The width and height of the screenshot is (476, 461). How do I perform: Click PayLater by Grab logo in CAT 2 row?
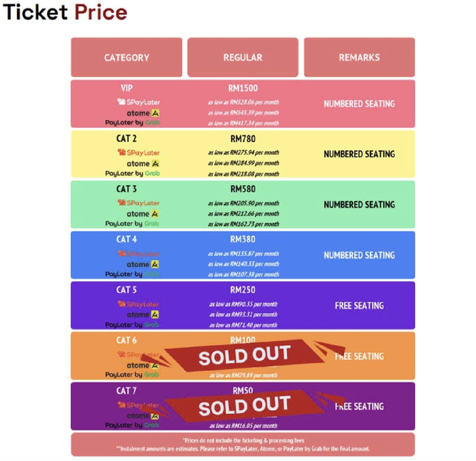[132, 173]
